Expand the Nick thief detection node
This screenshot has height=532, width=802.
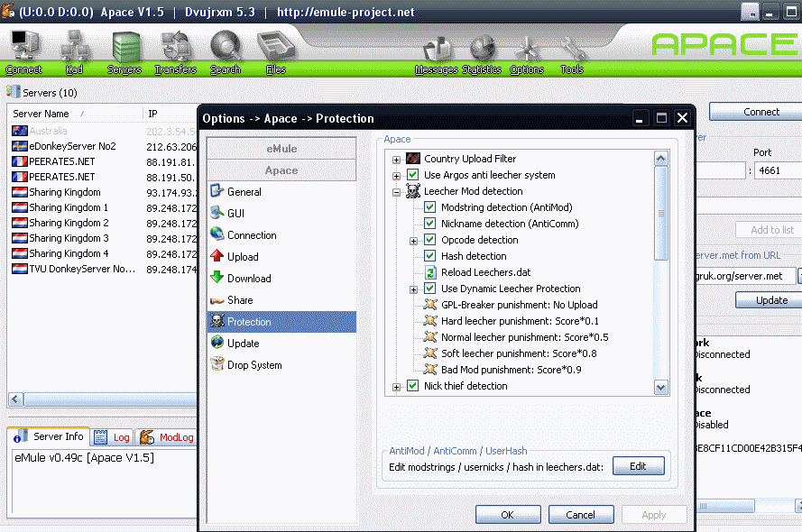coord(396,388)
